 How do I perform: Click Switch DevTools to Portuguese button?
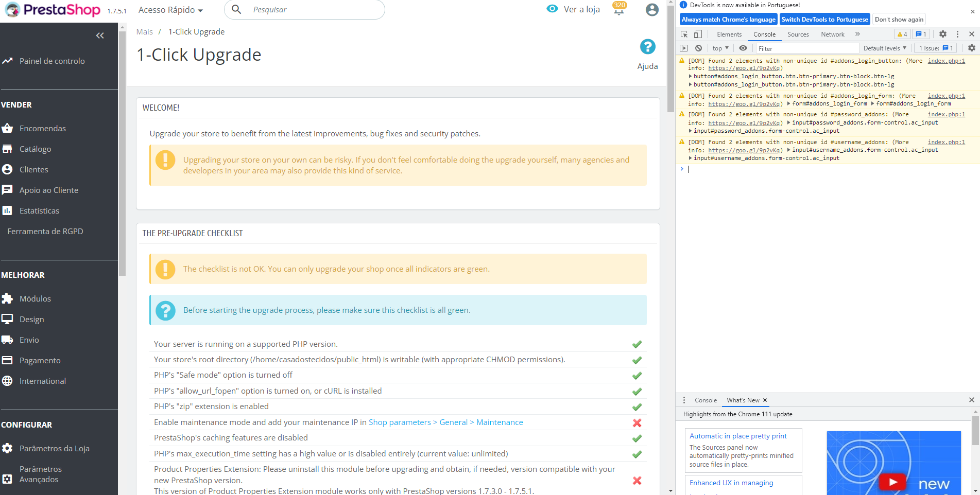(x=824, y=19)
